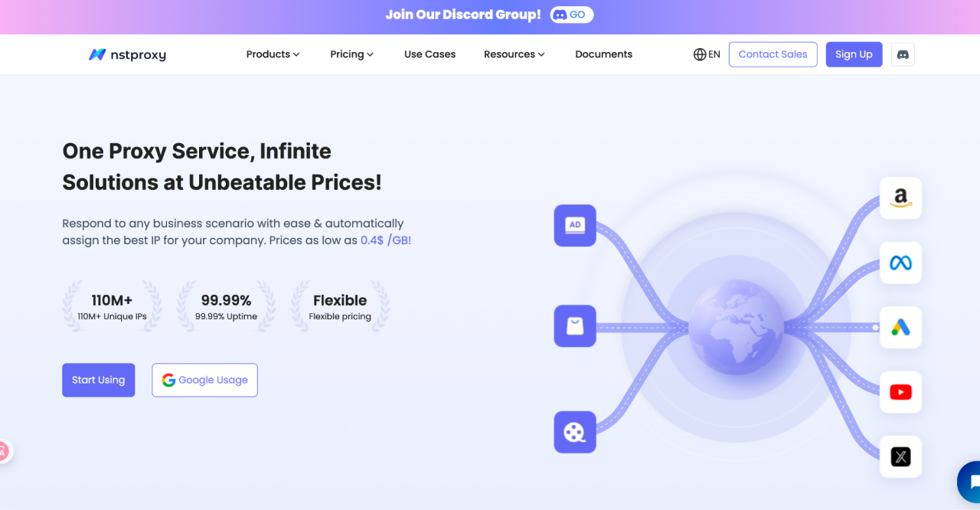Open Discord via the header Discord icon
This screenshot has width=980, height=510.
[x=903, y=54]
